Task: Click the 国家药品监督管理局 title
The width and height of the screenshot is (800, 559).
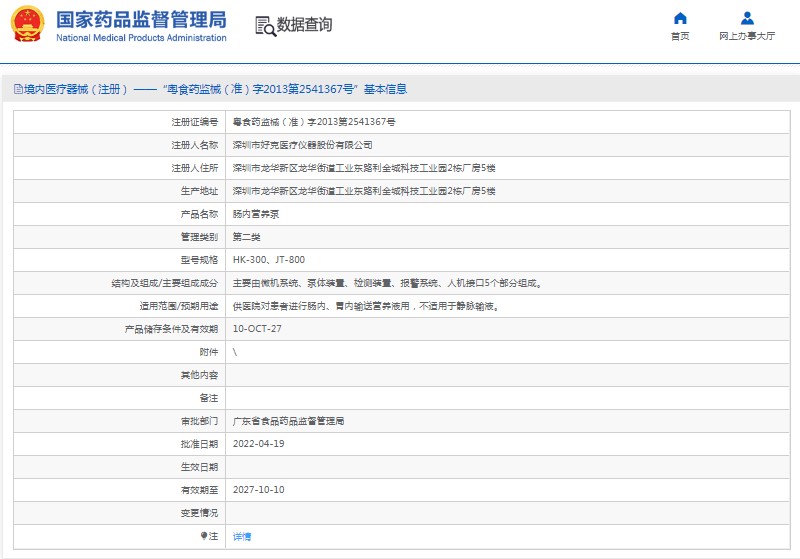Action: pos(141,19)
